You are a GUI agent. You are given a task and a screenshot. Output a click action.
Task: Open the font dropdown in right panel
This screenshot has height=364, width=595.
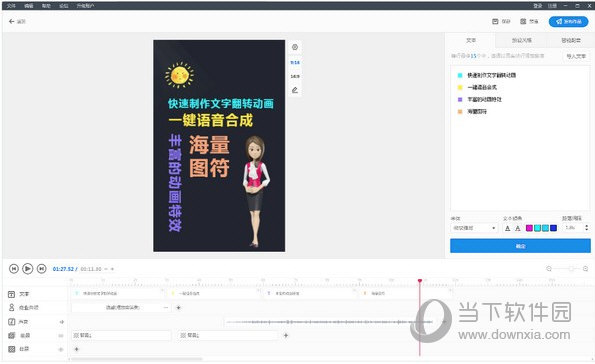click(474, 228)
